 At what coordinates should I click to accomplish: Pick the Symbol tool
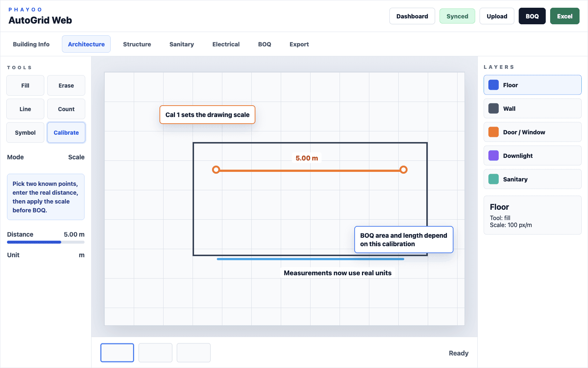click(x=25, y=132)
